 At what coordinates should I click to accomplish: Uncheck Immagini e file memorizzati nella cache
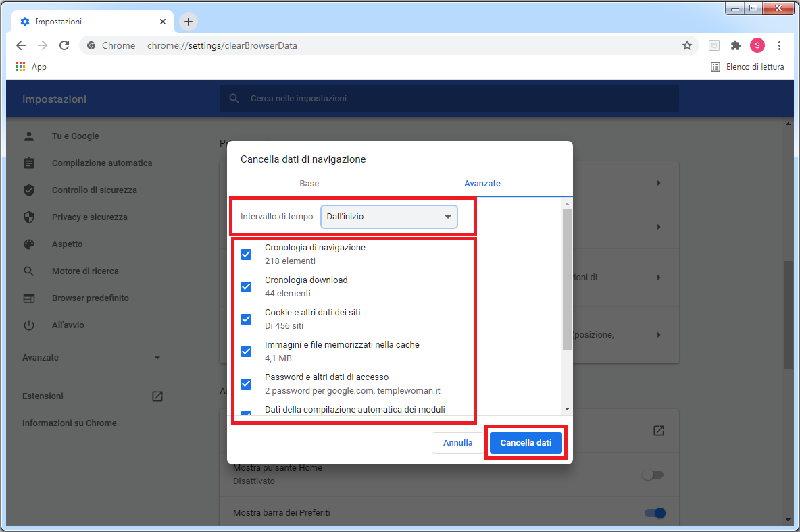click(x=246, y=352)
